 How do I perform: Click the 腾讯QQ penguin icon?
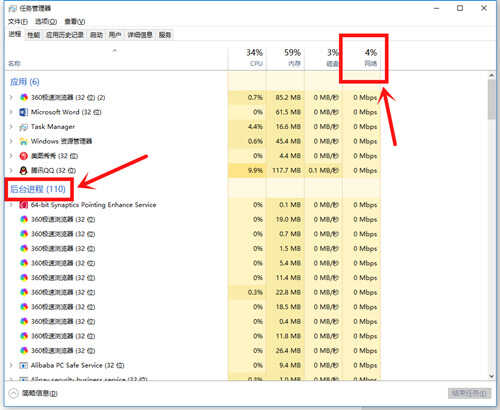[24, 171]
